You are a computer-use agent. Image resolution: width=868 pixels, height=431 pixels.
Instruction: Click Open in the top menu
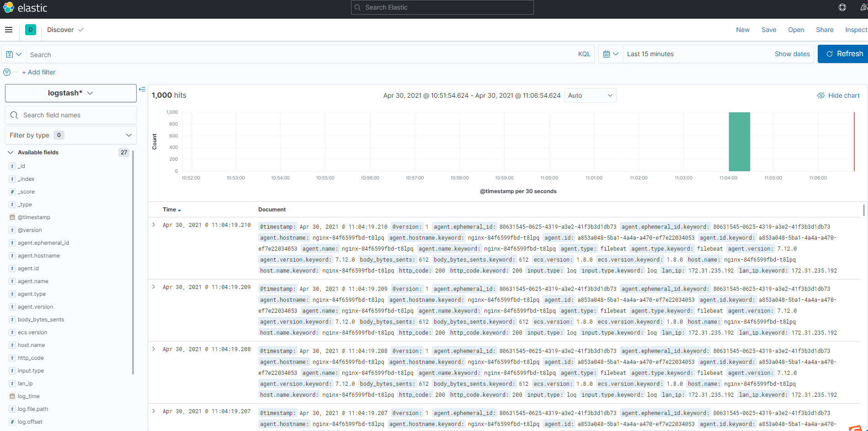click(x=796, y=30)
